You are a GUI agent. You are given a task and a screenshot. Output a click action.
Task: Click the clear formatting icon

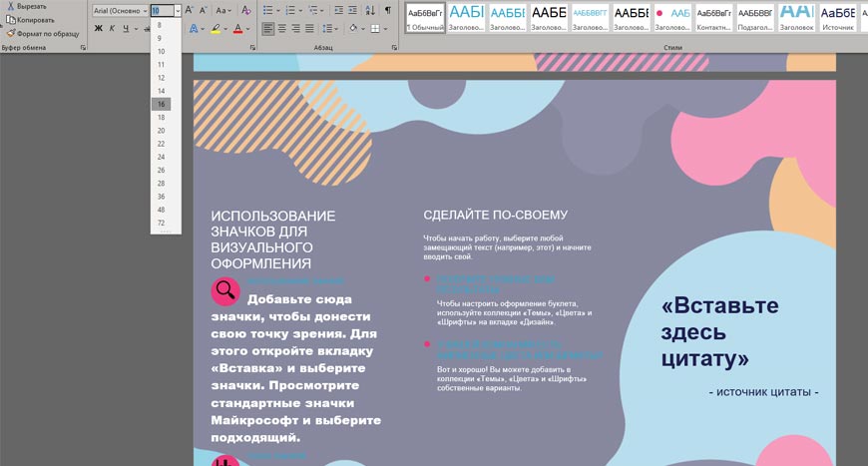click(x=246, y=10)
